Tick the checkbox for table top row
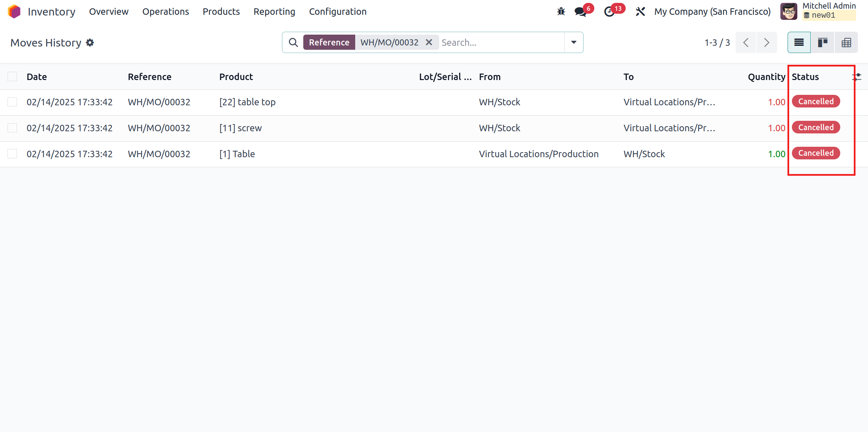868x432 pixels. pyautogui.click(x=12, y=102)
